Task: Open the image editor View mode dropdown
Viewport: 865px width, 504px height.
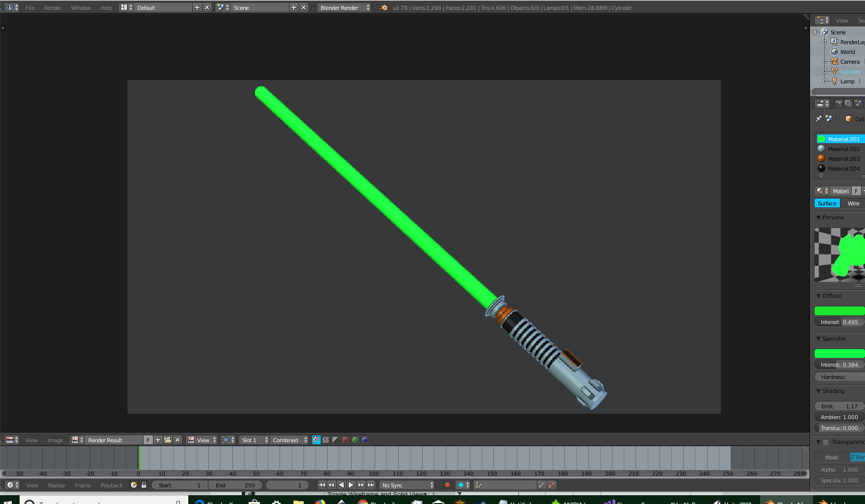Action: pyautogui.click(x=202, y=440)
